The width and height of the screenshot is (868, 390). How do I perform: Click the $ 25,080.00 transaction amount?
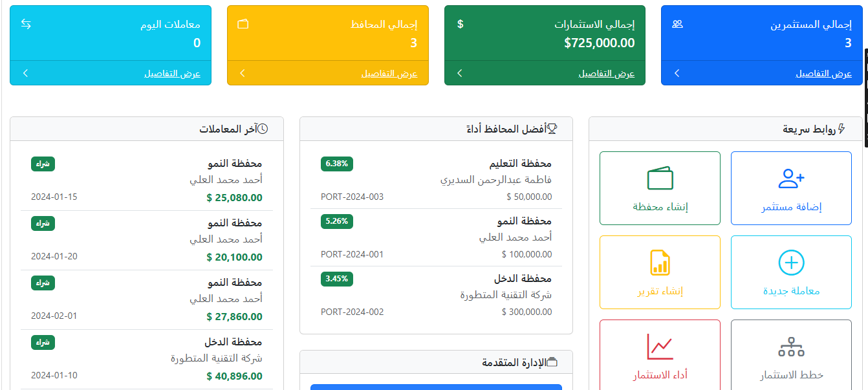234,198
